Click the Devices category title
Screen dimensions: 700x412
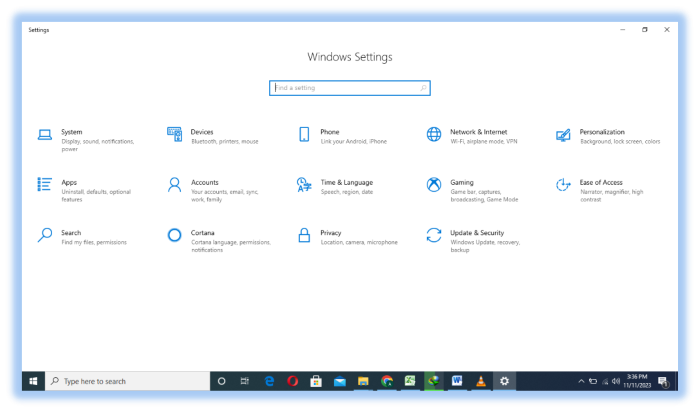point(202,132)
